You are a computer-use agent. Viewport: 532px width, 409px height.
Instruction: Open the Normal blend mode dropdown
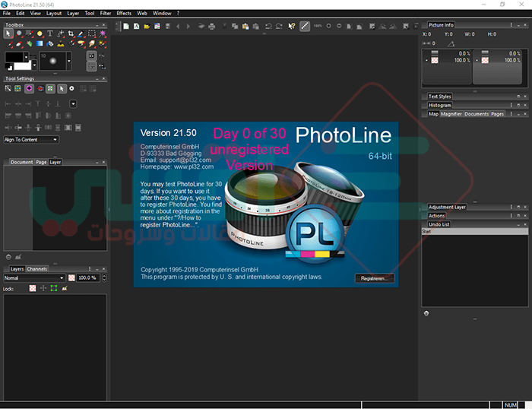[34, 278]
